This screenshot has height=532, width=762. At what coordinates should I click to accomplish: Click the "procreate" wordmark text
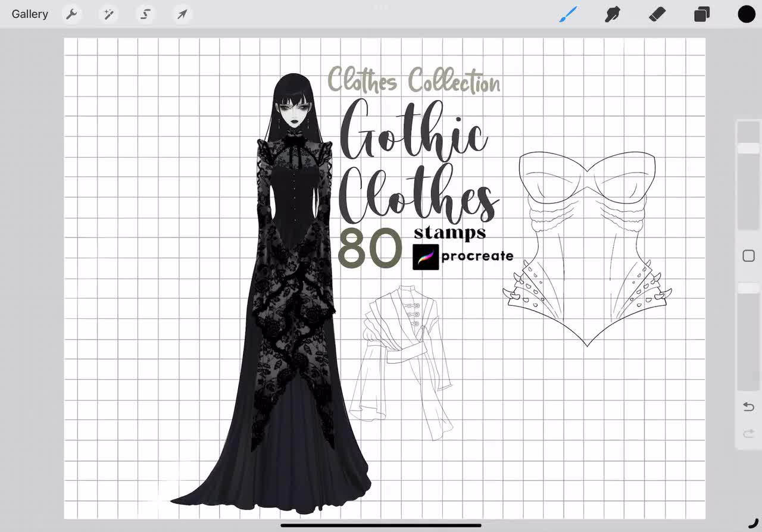pyautogui.click(x=477, y=256)
